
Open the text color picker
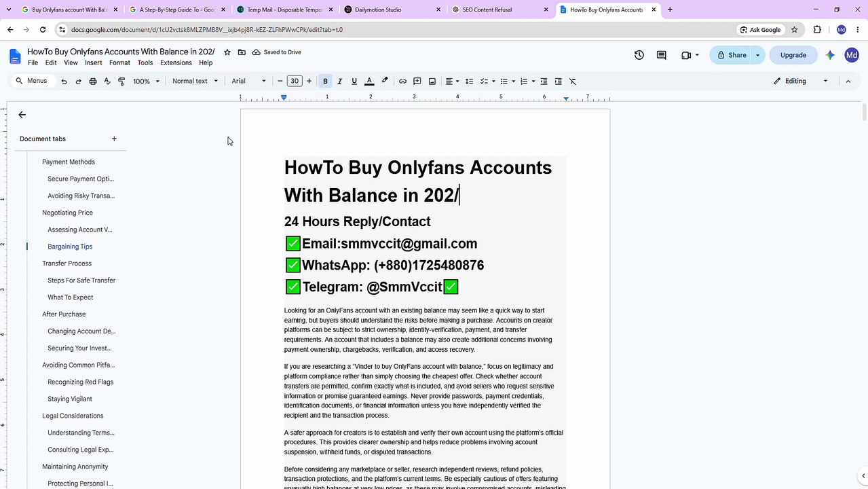pyautogui.click(x=369, y=81)
